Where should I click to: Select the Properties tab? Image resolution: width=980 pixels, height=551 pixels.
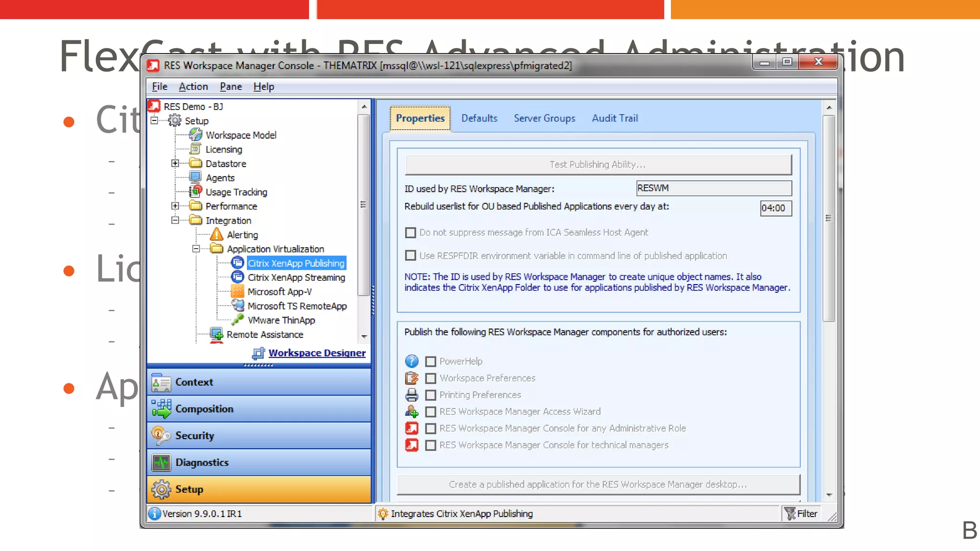pos(420,118)
